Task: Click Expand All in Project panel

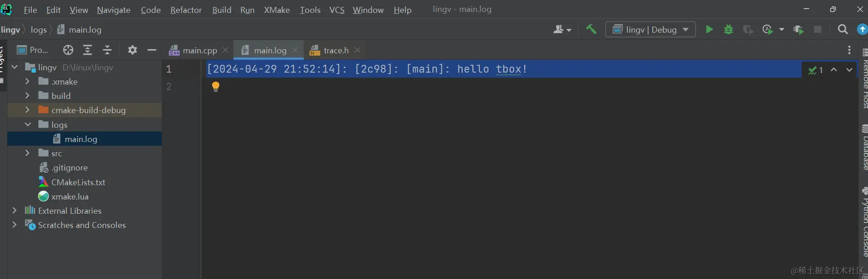Action: [87, 50]
